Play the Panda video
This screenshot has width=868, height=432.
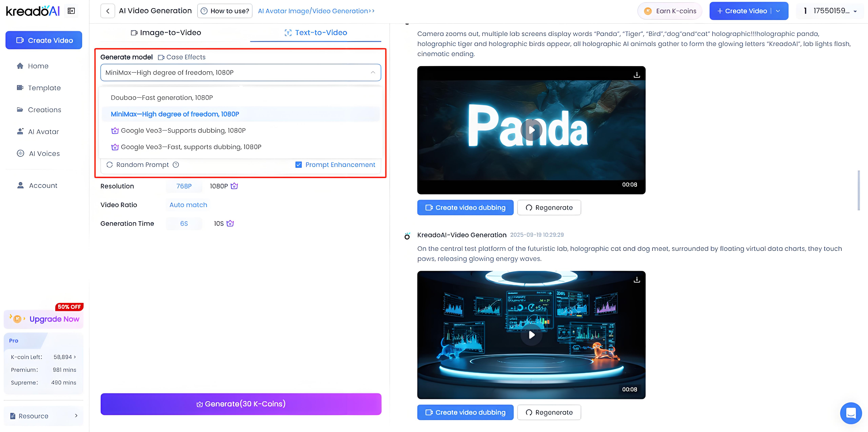(x=531, y=130)
